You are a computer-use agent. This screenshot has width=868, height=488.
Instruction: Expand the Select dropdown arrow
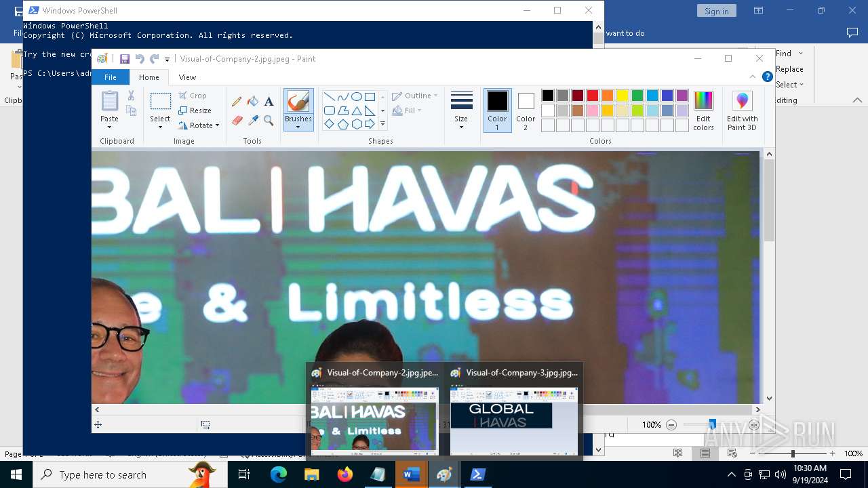click(x=160, y=127)
